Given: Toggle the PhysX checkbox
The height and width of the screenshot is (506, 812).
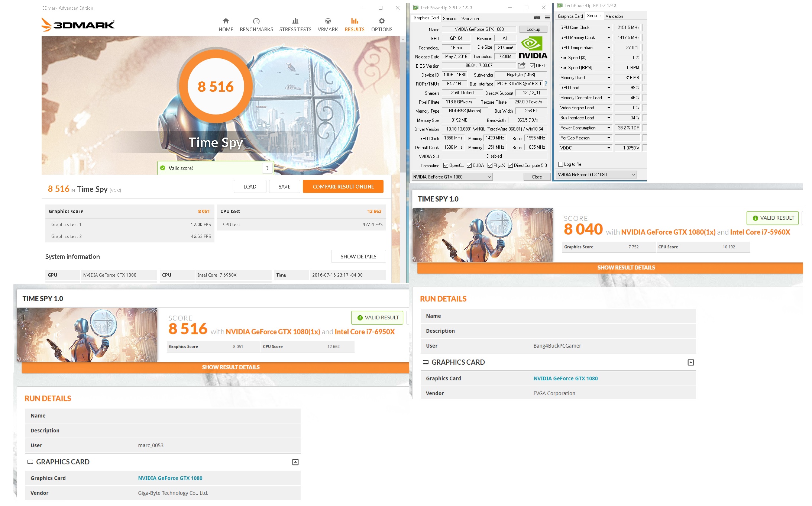Looking at the screenshot, I should point(490,165).
